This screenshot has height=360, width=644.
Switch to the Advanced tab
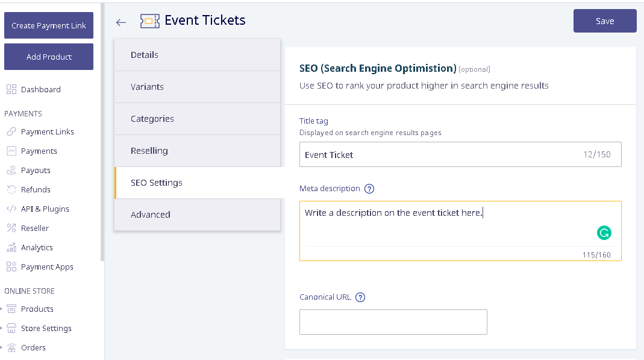[198, 215]
